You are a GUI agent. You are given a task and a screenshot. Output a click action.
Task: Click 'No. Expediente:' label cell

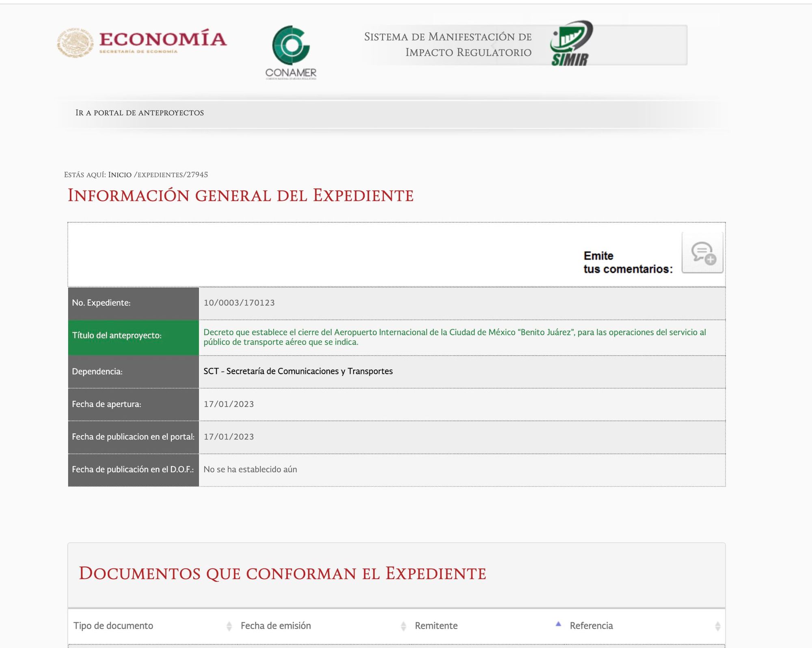[133, 304]
